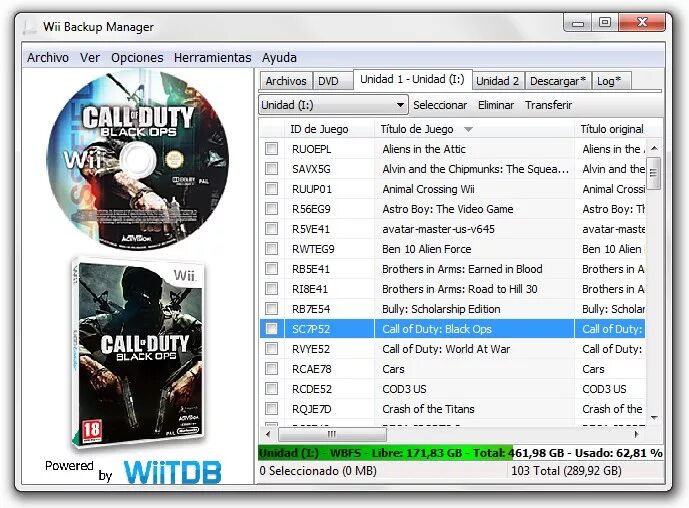This screenshot has height=508, width=689.
Task: Select game ID SC7P52
Action: [x=311, y=329]
